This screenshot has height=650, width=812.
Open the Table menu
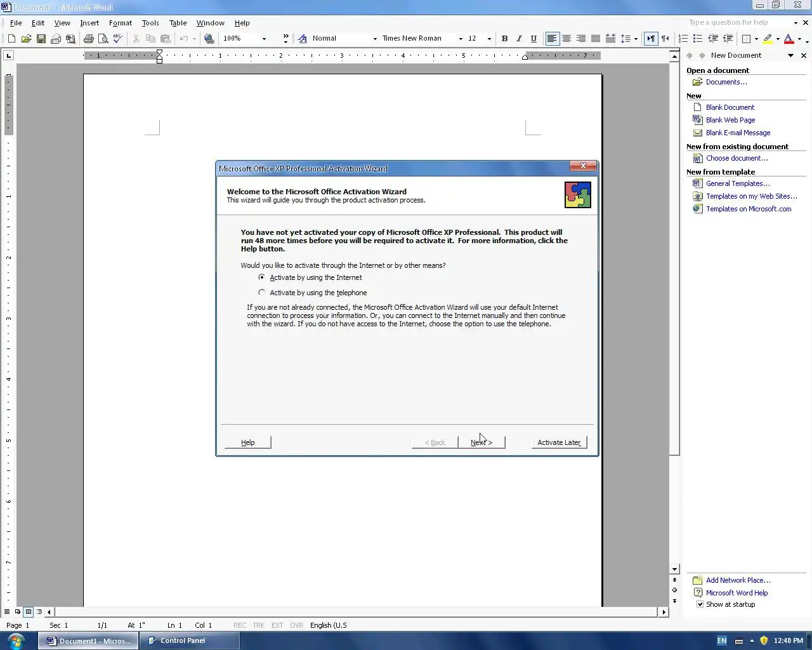point(178,23)
